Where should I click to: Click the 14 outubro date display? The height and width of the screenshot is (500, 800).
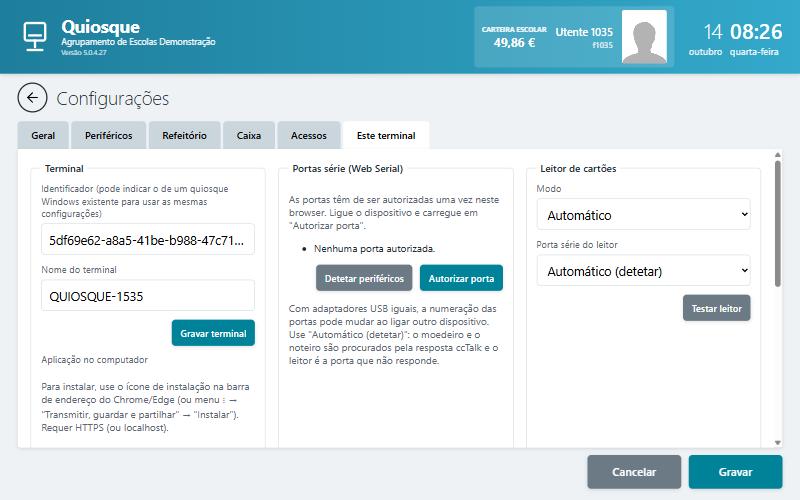pyautogui.click(x=707, y=39)
